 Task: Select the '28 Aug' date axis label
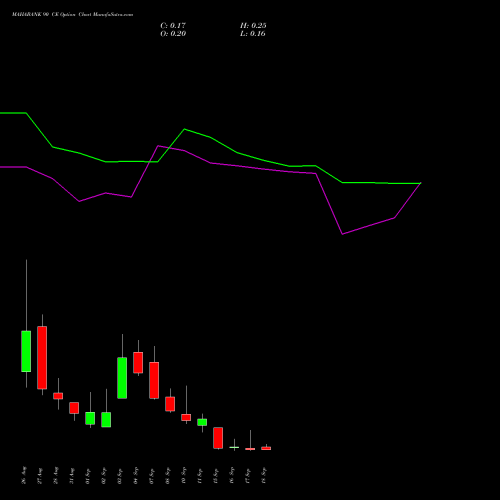[56, 476]
